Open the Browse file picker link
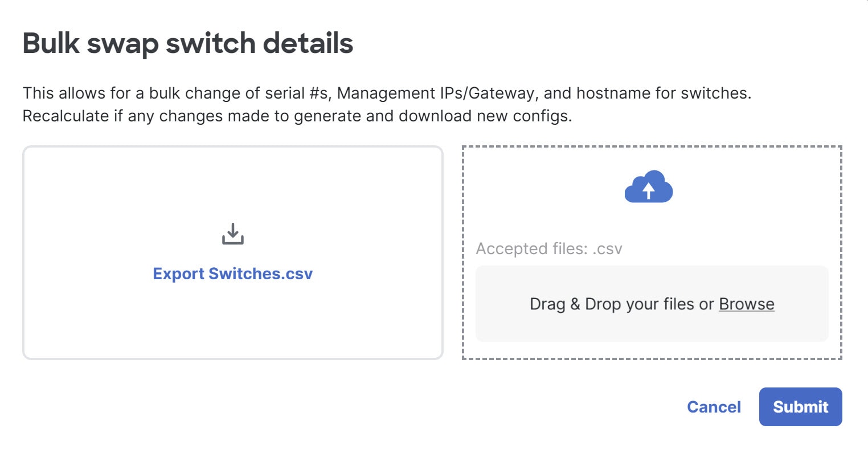 [746, 304]
